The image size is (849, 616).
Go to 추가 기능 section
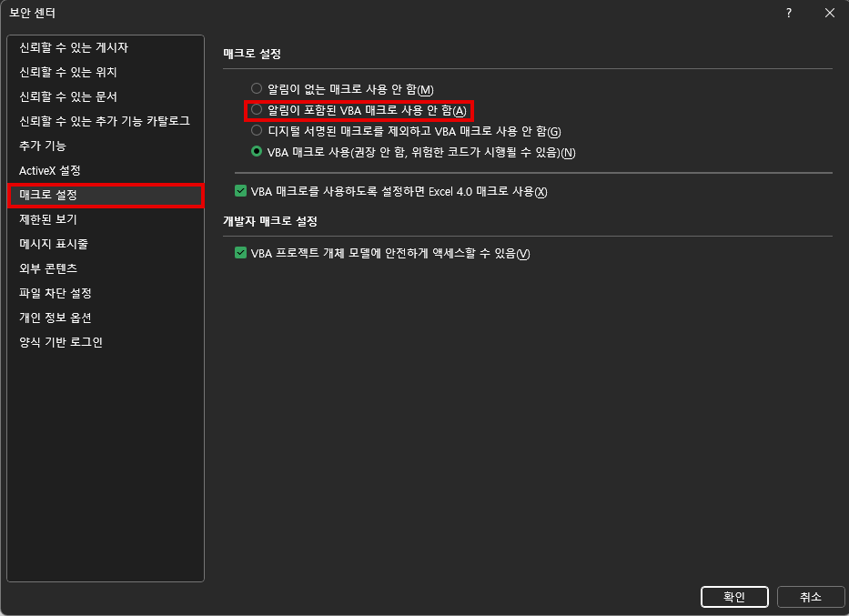[106, 146]
